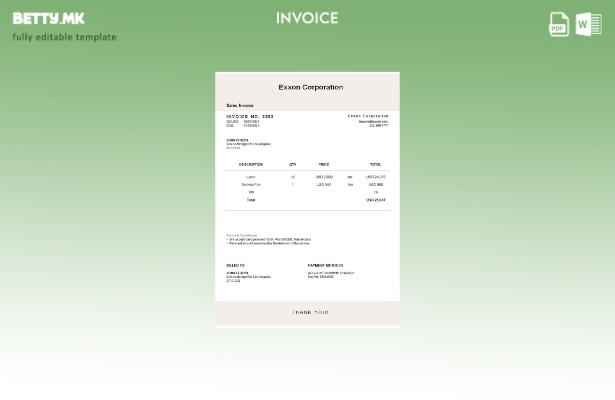Click the QTY column header
The image size is (615, 400).
click(293, 164)
